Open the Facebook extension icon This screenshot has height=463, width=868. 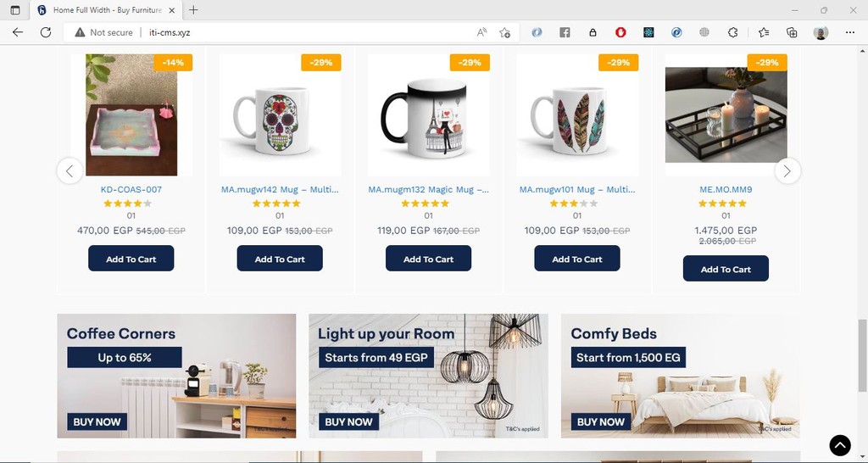coord(565,32)
